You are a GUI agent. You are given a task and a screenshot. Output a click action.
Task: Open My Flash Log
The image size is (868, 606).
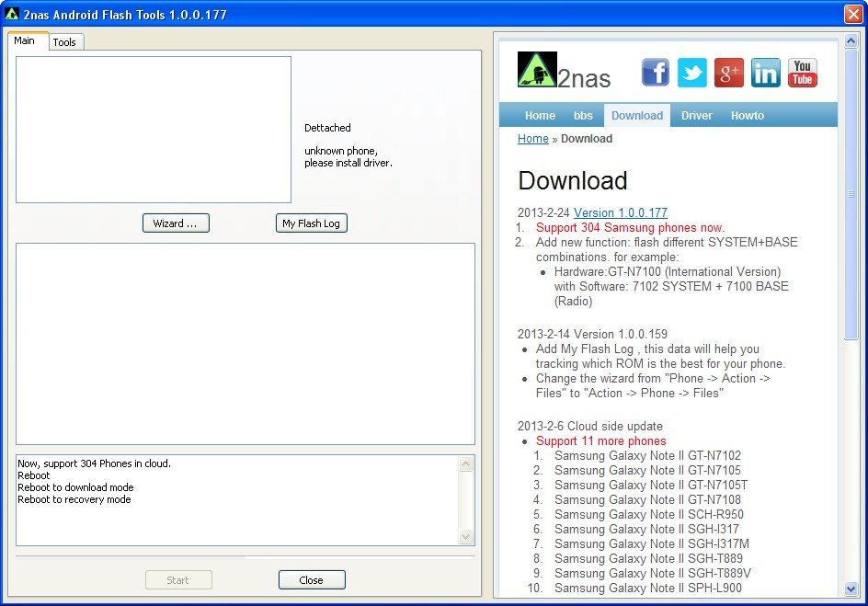pos(311,223)
